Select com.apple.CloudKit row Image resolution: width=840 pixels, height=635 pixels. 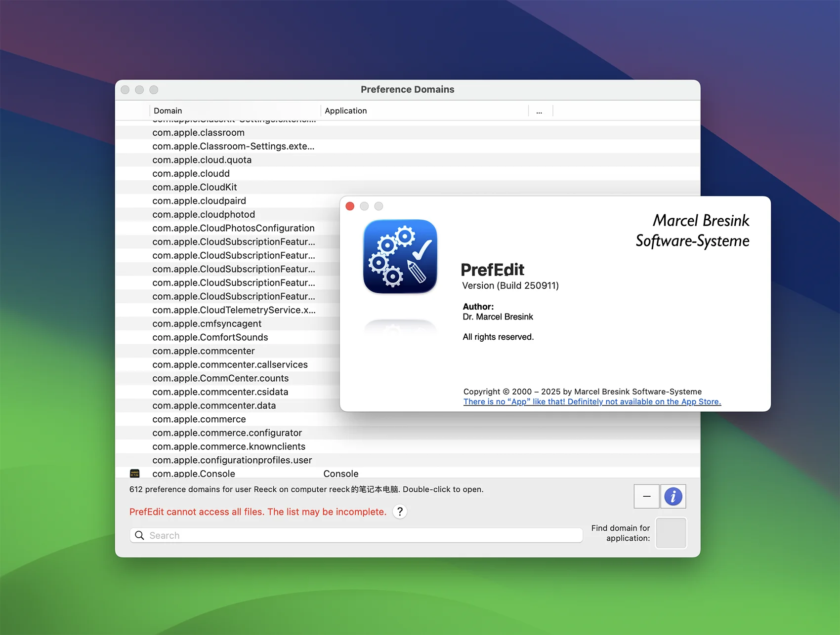408,187
